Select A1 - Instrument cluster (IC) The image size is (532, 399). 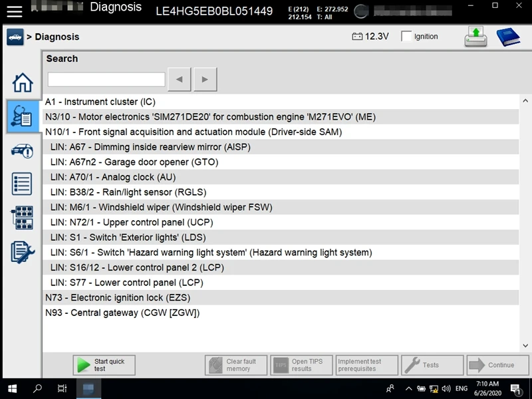[281, 102]
